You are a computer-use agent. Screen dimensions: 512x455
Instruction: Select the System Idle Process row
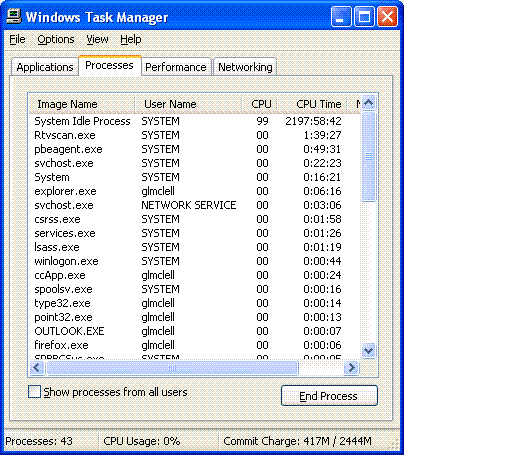[195, 121]
